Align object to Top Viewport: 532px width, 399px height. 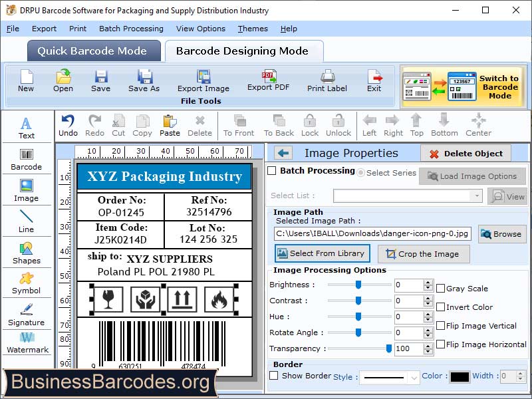pos(416,120)
